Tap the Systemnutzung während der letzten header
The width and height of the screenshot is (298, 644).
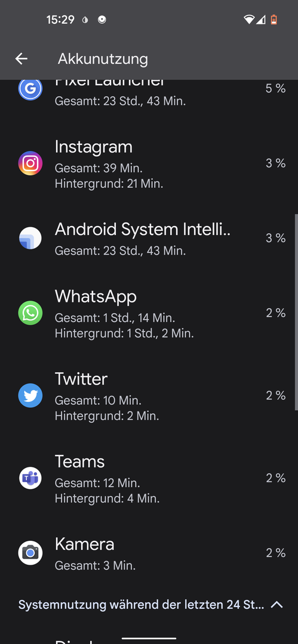141,605
